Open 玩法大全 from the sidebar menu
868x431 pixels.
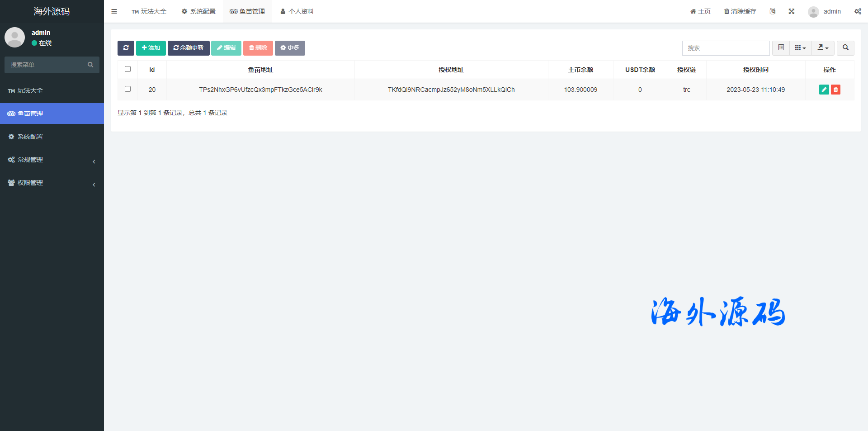pos(52,90)
